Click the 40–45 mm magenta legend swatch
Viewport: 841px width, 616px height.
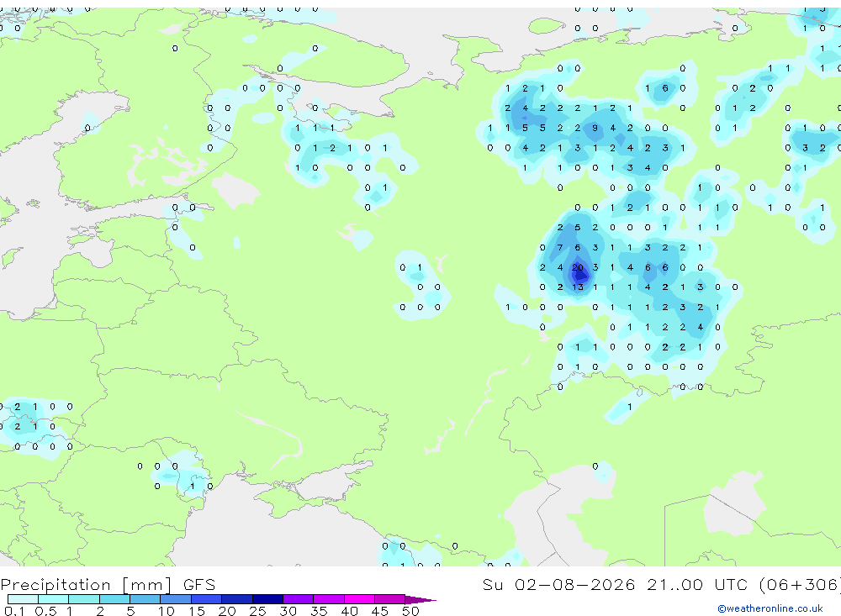(x=359, y=599)
